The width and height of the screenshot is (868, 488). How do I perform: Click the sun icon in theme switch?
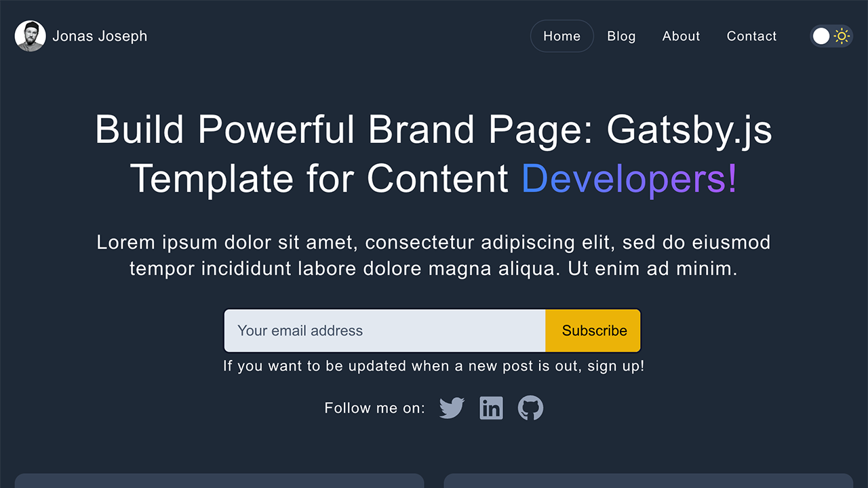point(842,36)
